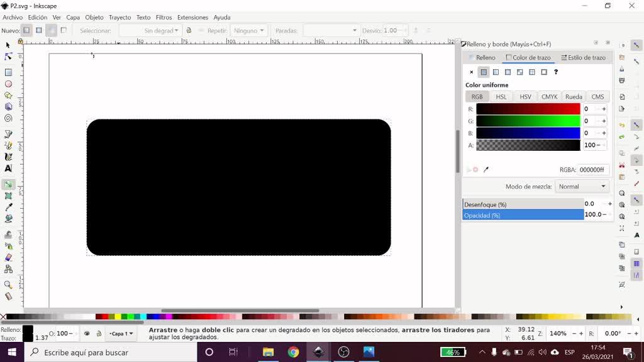
Task: Set paint to none with X button
Action: 472,72
